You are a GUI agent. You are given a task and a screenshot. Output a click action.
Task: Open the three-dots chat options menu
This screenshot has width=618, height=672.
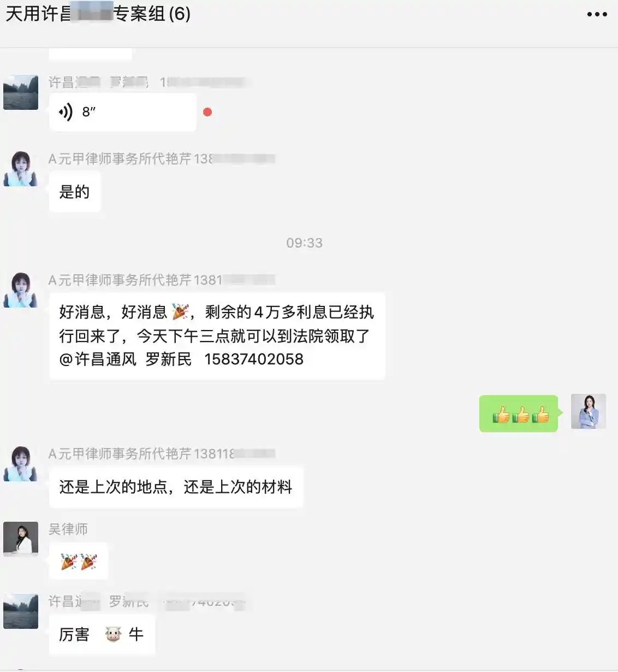click(x=597, y=14)
